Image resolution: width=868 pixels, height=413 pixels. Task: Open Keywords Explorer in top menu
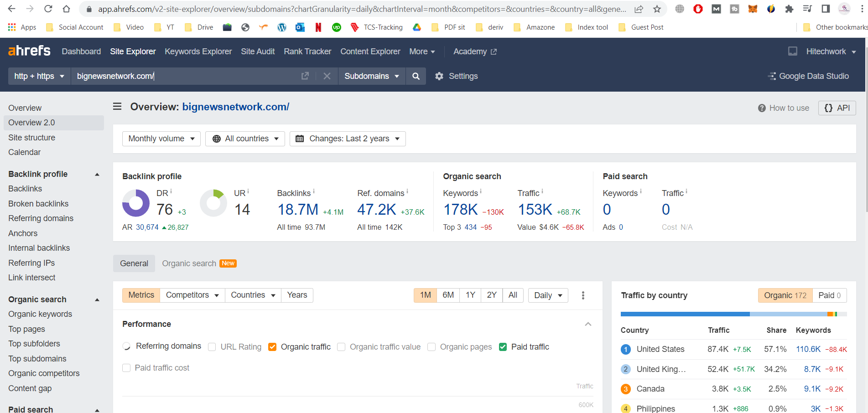tap(198, 52)
